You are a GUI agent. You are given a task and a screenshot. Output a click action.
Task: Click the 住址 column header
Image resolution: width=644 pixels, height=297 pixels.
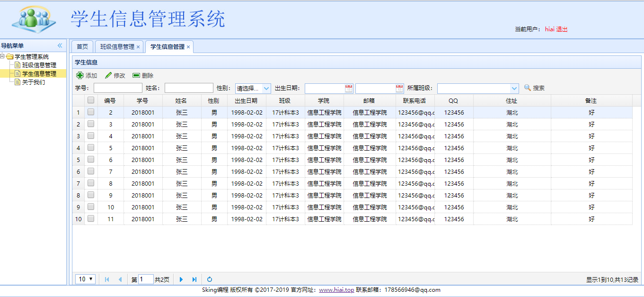[x=512, y=100]
